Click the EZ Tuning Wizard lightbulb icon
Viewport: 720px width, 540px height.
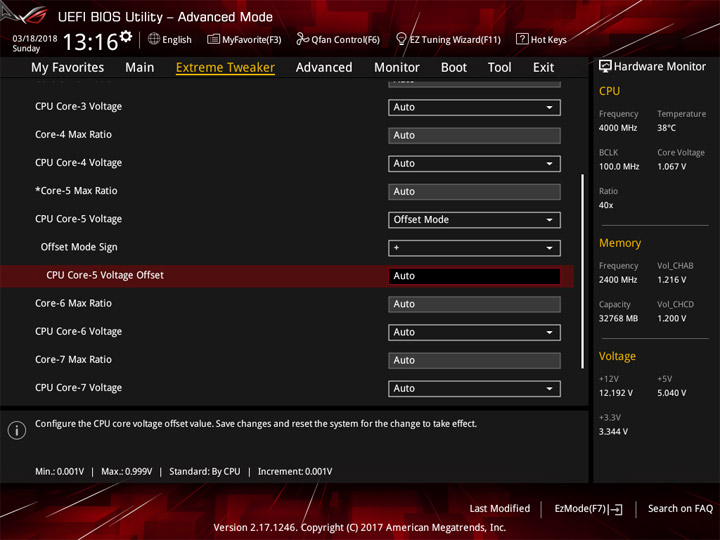(x=401, y=39)
